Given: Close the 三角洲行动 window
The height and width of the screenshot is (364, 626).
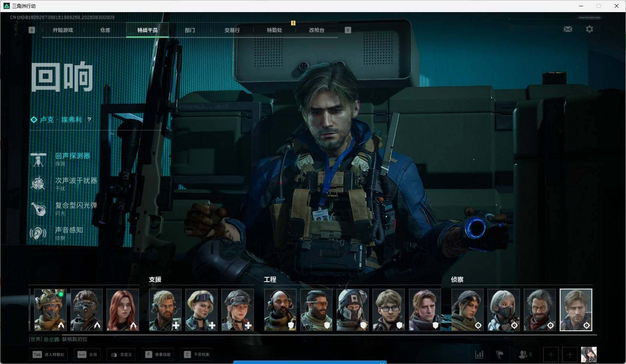Looking at the screenshot, I should click(617, 6).
